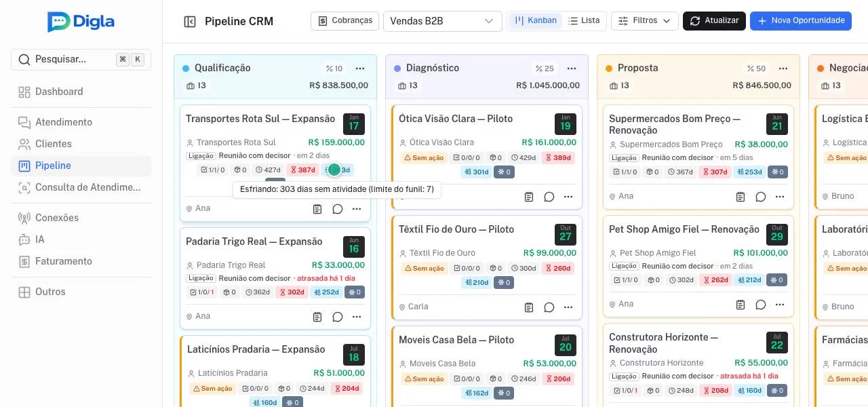Open Dashboard in sidebar
The width and height of the screenshot is (868, 407).
(x=81, y=92)
